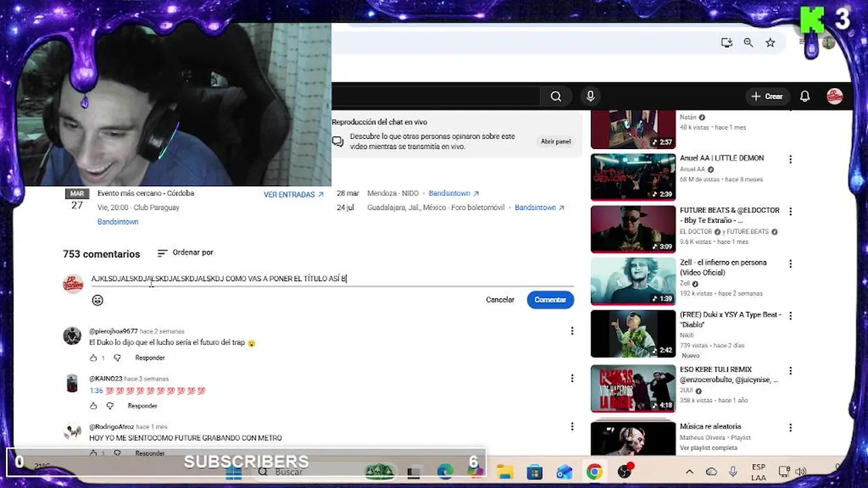Dislike the comment by @KAINO23
Image resolution: width=868 pixels, height=488 pixels.
tap(110, 406)
